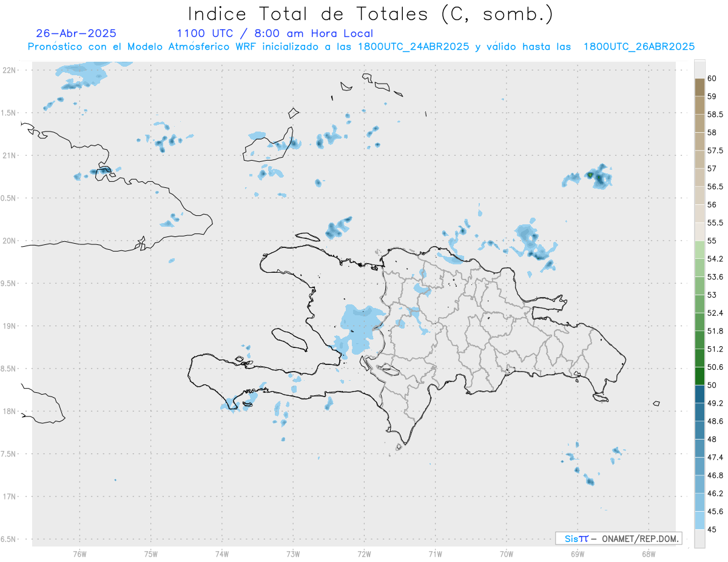
Task: Click the '76W' longitude label
Action: click(x=79, y=554)
